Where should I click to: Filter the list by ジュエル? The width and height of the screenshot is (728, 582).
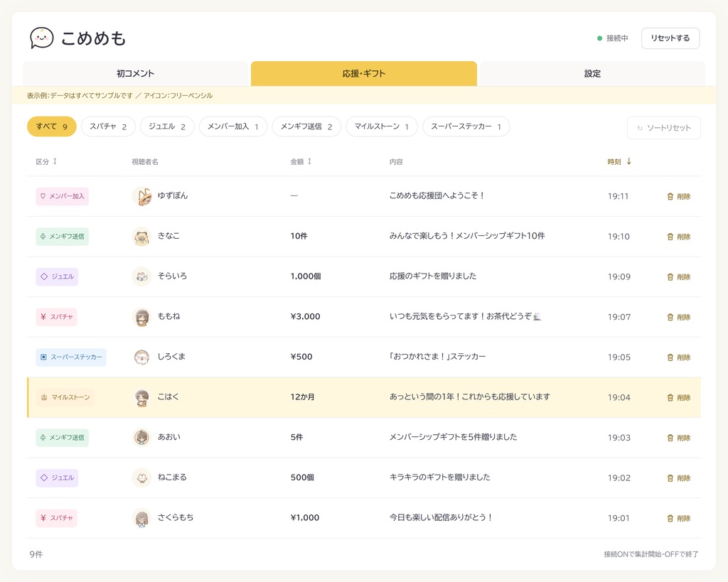[167, 126]
